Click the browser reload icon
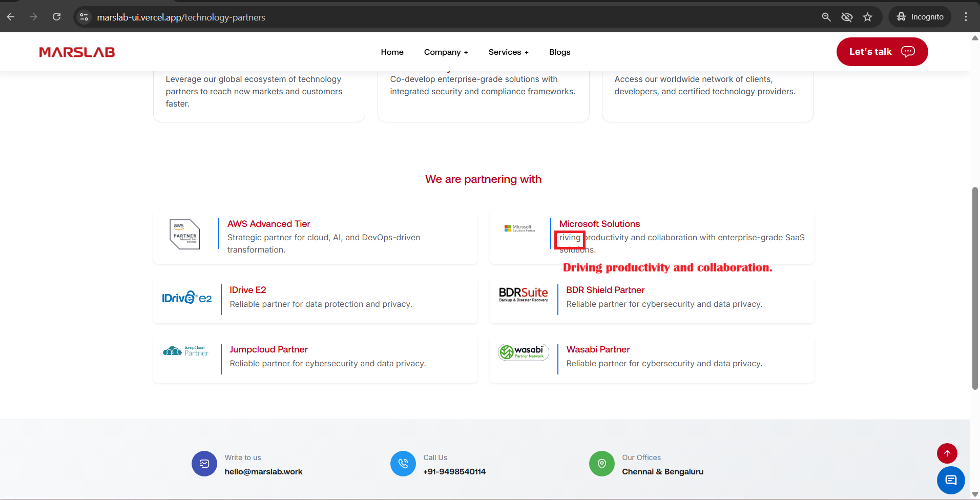Screen dimensions: 980x500 57,17
